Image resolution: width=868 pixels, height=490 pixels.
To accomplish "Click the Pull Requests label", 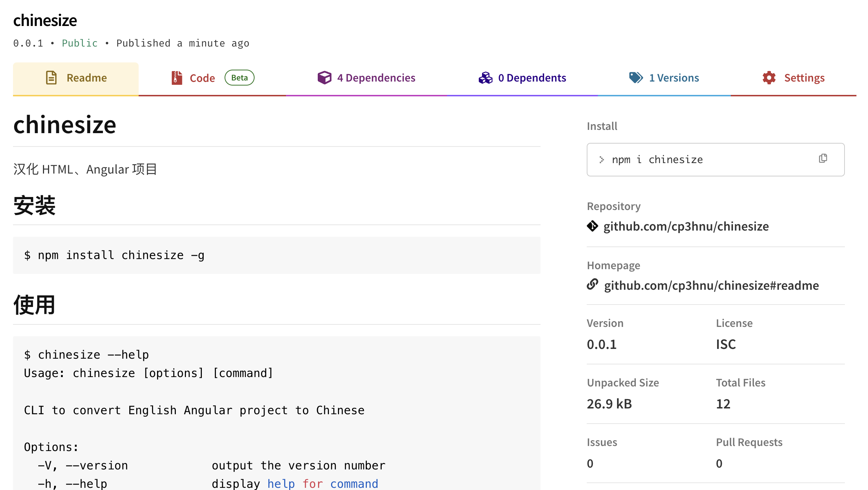I will click(749, 442).
